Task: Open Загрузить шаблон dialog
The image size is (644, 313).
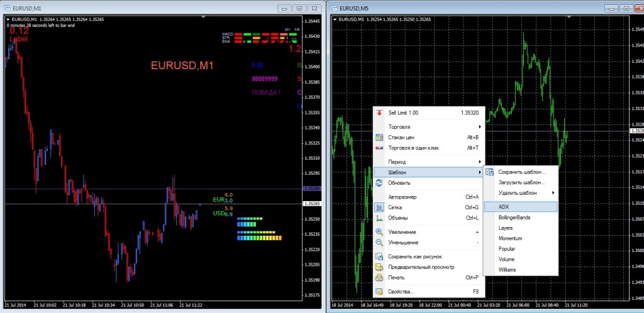Action: (x=521, y=182)
